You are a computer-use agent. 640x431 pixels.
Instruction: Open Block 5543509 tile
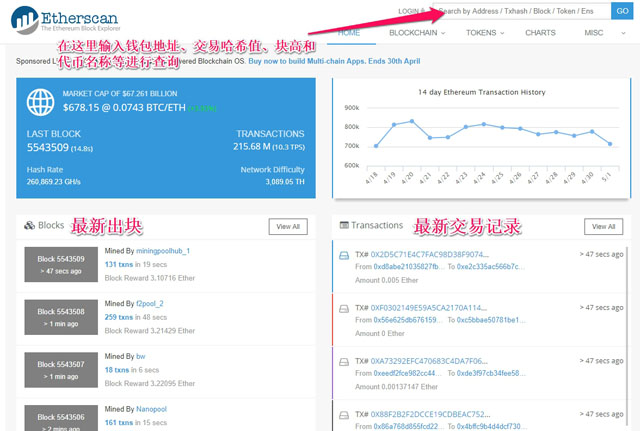click(61, 264)
